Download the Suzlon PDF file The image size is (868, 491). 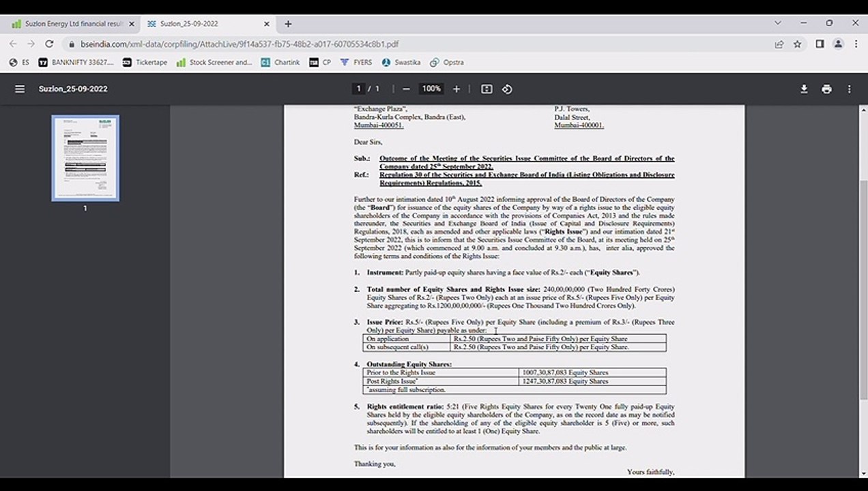tap(804, 89)
